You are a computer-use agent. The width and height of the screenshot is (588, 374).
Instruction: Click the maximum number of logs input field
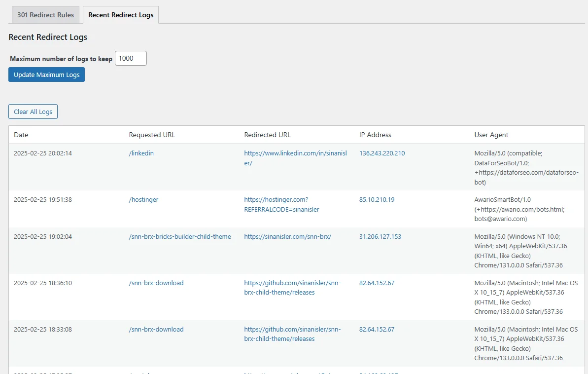(x=131, y=58)
